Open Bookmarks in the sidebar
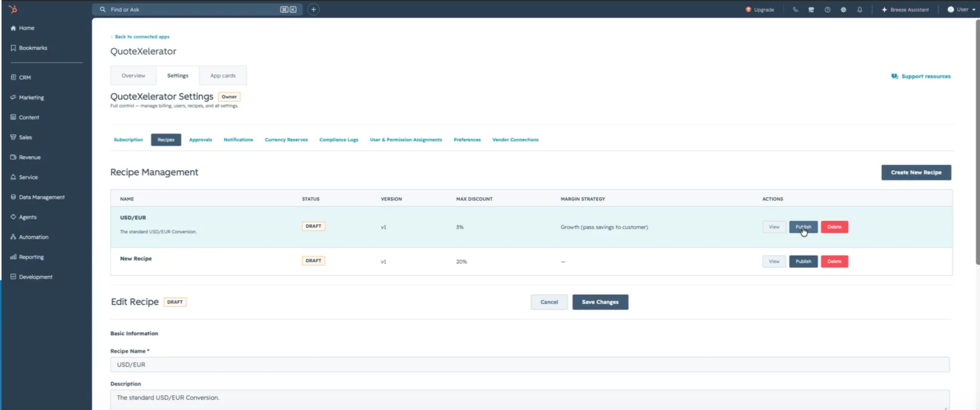Viewport: 980px width, 410px height. 29,48
